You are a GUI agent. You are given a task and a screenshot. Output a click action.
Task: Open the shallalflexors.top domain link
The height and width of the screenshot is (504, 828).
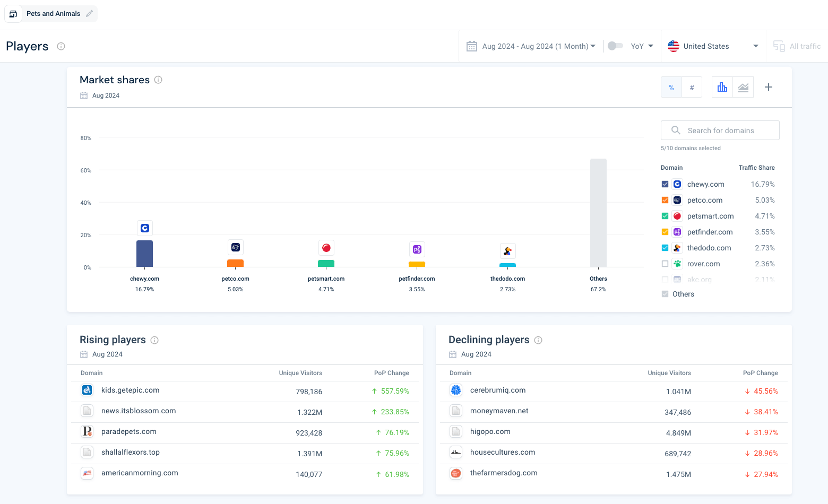tap(131, 452)
